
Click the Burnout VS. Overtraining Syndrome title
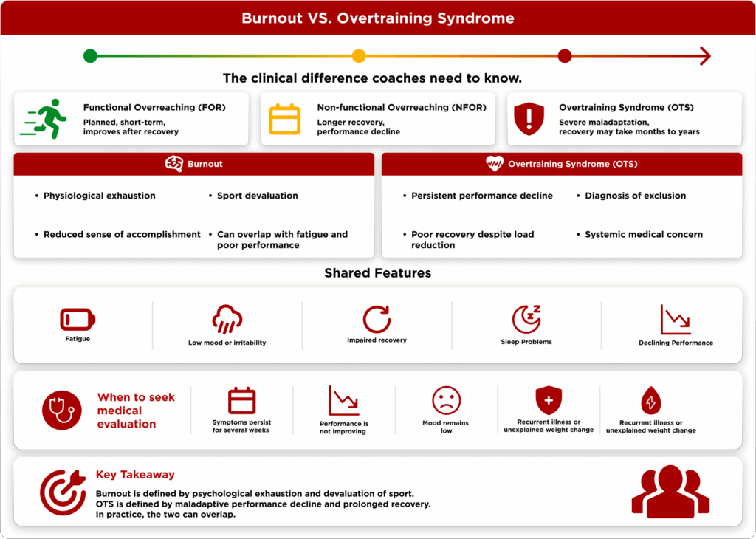click(x=377, y=18)
